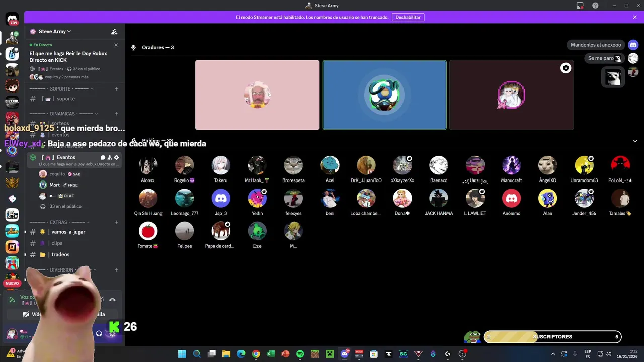644x362 pixels.
Task: Collapse the EXTRAS category
Action: [59, 222]
